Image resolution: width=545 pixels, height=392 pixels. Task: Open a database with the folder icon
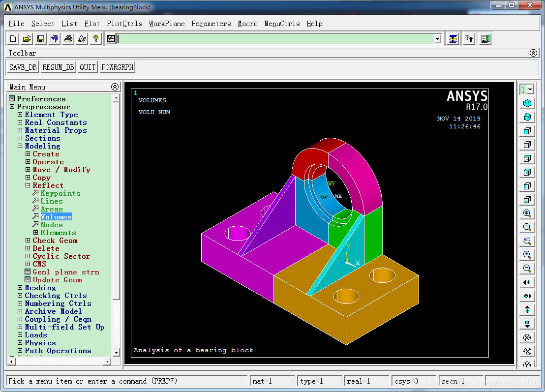click(x=27, y=39)
